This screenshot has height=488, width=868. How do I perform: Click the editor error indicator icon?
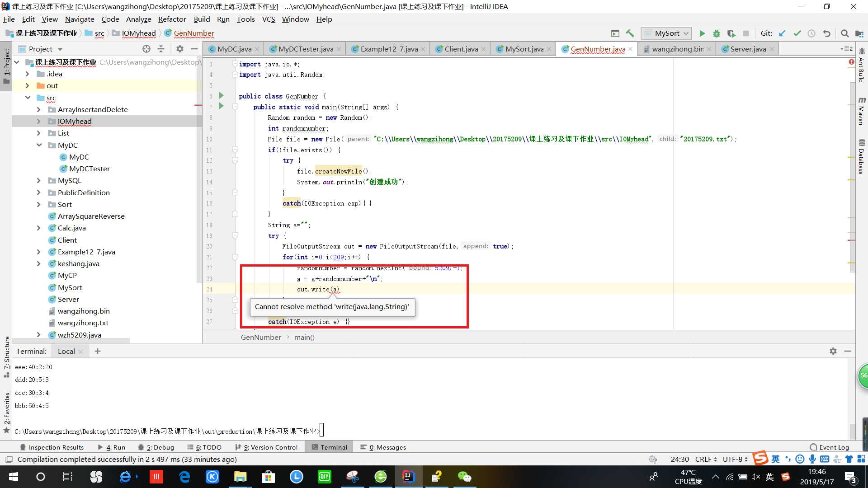point(851,62)
